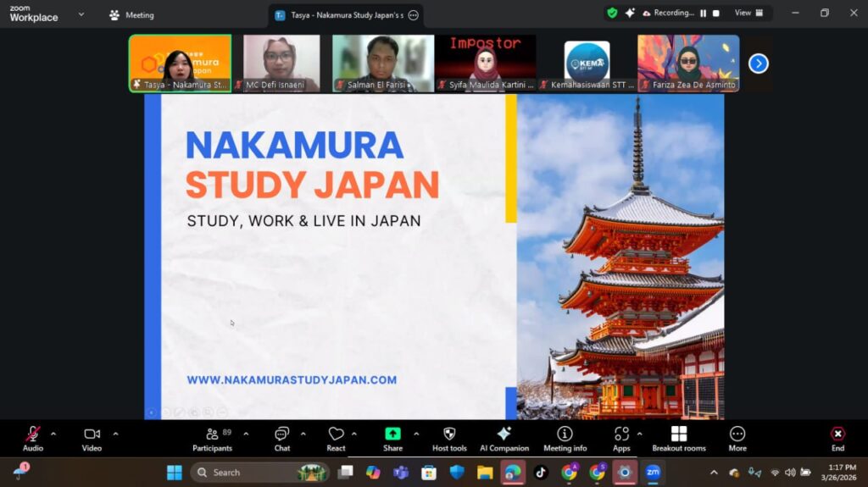Screen dimensions: 868x487
Task: Open the AI Companion panel
Action: point(504,439)
